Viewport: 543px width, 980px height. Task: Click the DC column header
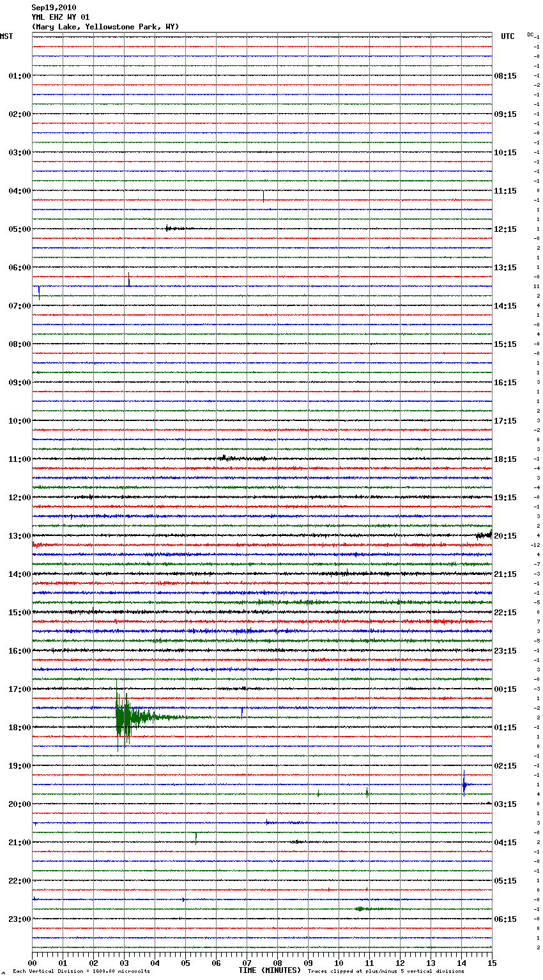click(x=530, y=34)
